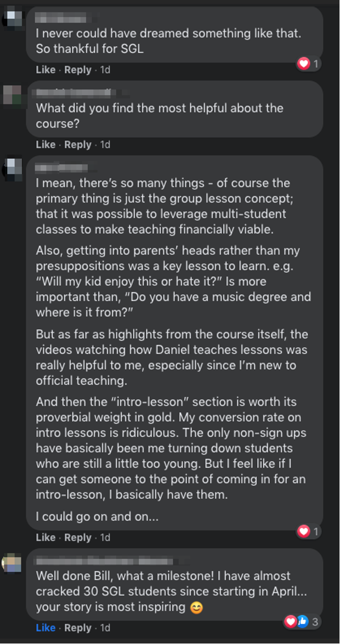
Task: Click the avatar next to the "I mean, there's so many things" comment
Action: pyautogui.click(x=12, y=169)
